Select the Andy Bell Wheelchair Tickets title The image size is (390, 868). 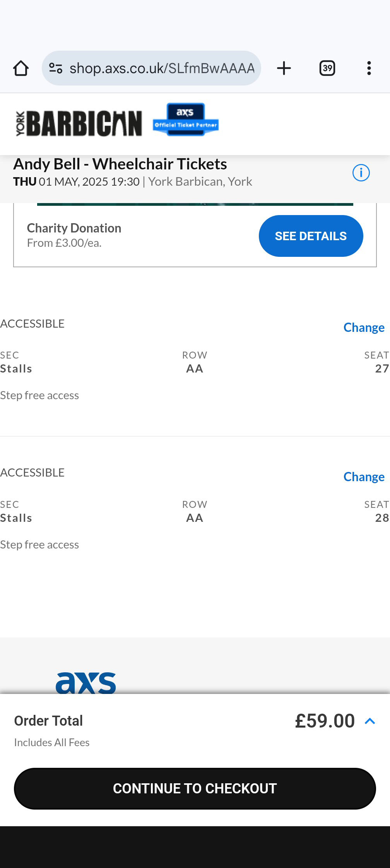[120, 164]
